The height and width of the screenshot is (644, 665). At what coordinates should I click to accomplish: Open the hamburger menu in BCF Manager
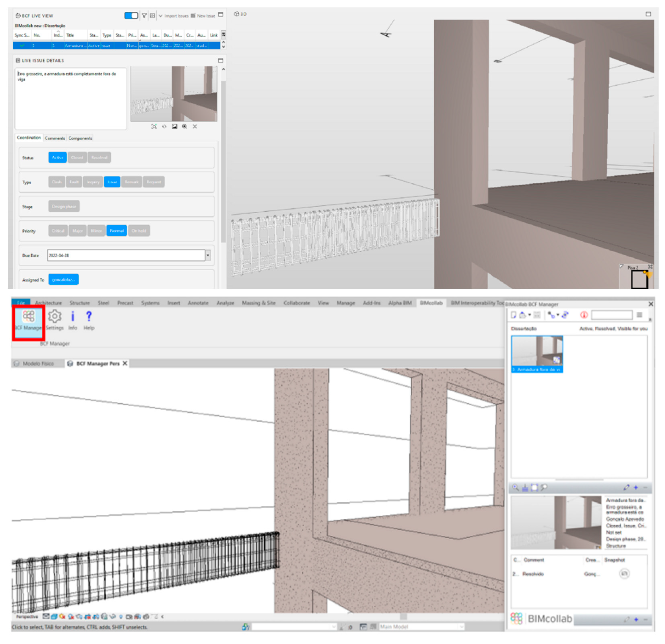[x=639, y=315]
